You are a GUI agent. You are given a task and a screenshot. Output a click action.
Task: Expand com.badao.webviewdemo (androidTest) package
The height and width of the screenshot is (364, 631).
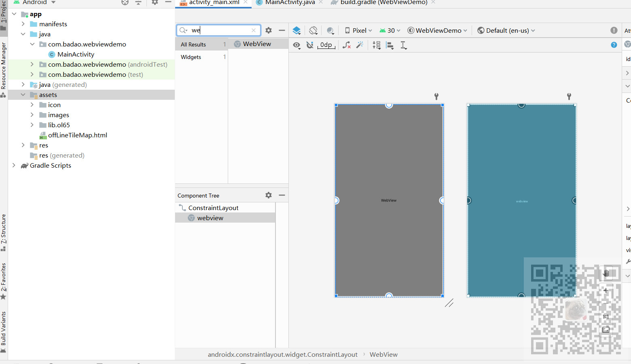pyautogui.click(x=32, y=64)
